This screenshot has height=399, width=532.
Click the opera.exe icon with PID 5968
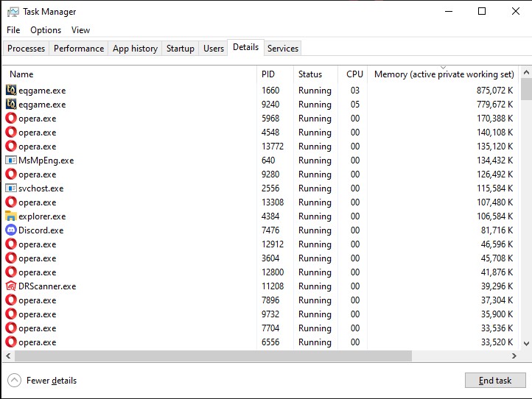click(11, 119)
